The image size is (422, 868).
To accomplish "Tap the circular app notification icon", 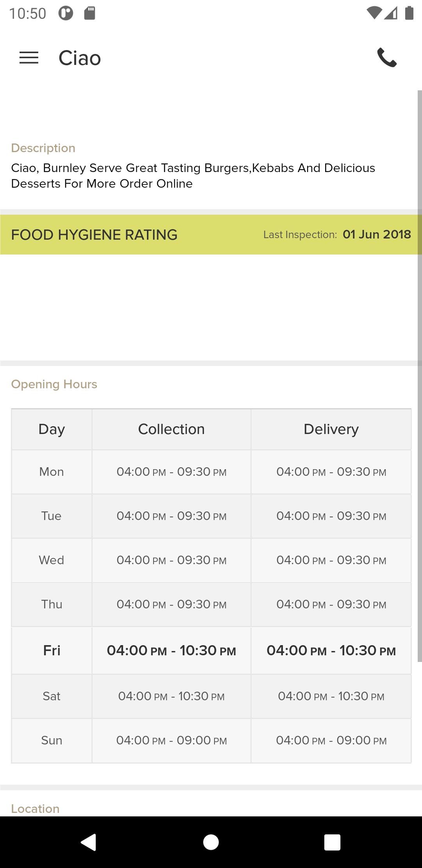I will tap(66, 13).
